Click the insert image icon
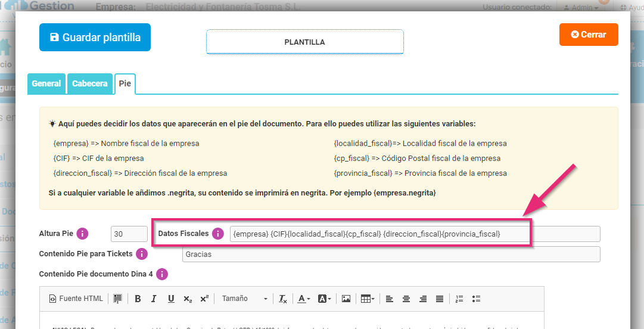This screenshot has height=329, width=644. (346, 299)
